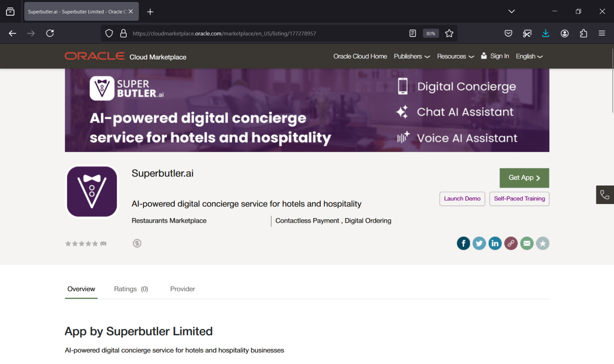Add listing to favorites star circle

pos(543,244)
